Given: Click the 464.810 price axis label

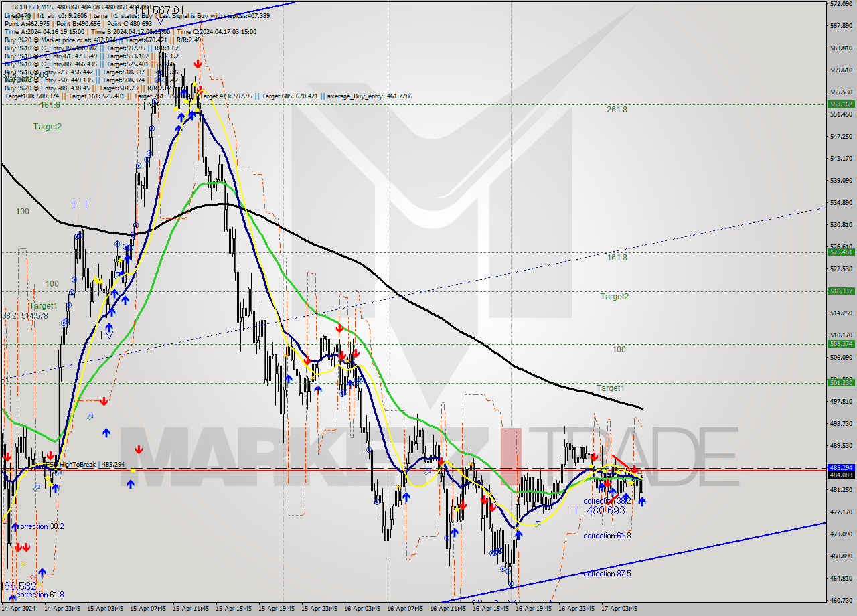Looking at the screenshot, I should click(x=841, y=578).
